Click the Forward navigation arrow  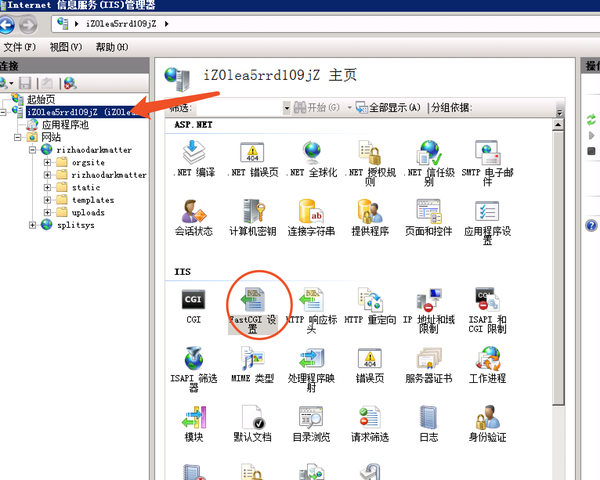click(28, 25)
